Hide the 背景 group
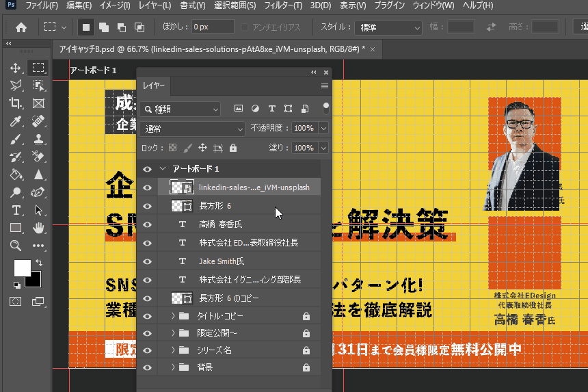Screen dimensions: 588x392 tap(148, 367)
